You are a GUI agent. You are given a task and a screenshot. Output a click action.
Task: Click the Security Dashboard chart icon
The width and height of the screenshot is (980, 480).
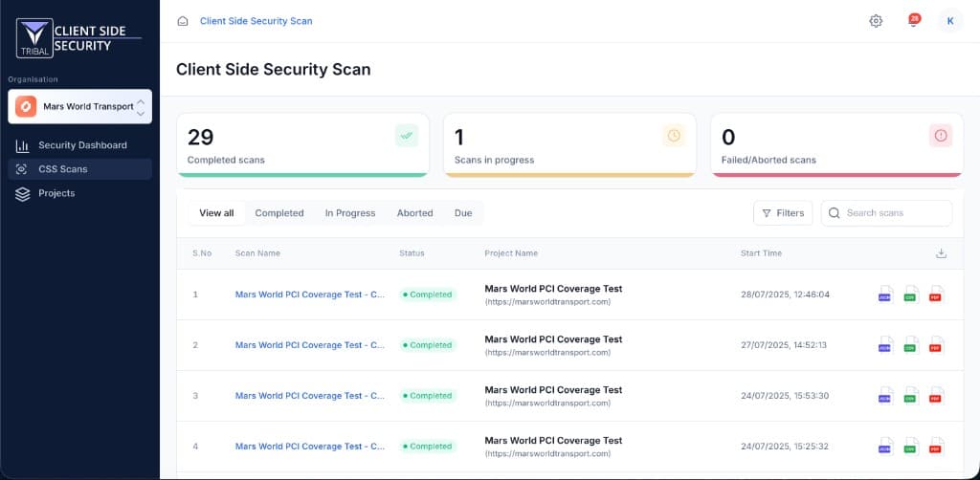coord(23,145)
